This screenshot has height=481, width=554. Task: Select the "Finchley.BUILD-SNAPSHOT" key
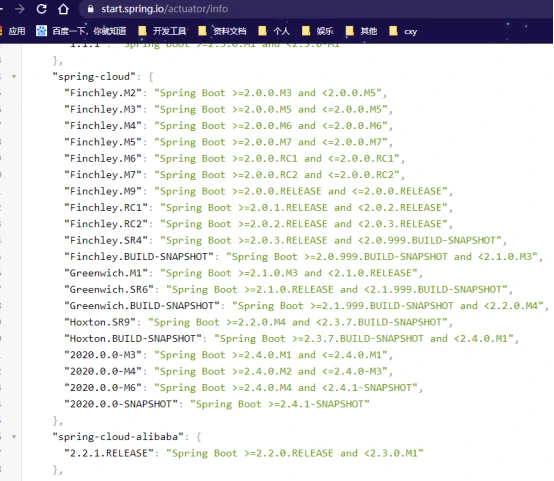click(x=139, y=257)
